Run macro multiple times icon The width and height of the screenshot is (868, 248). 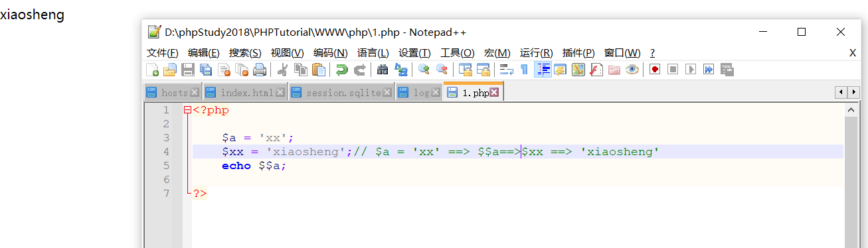pyautogui.click(x=709, y=69)
